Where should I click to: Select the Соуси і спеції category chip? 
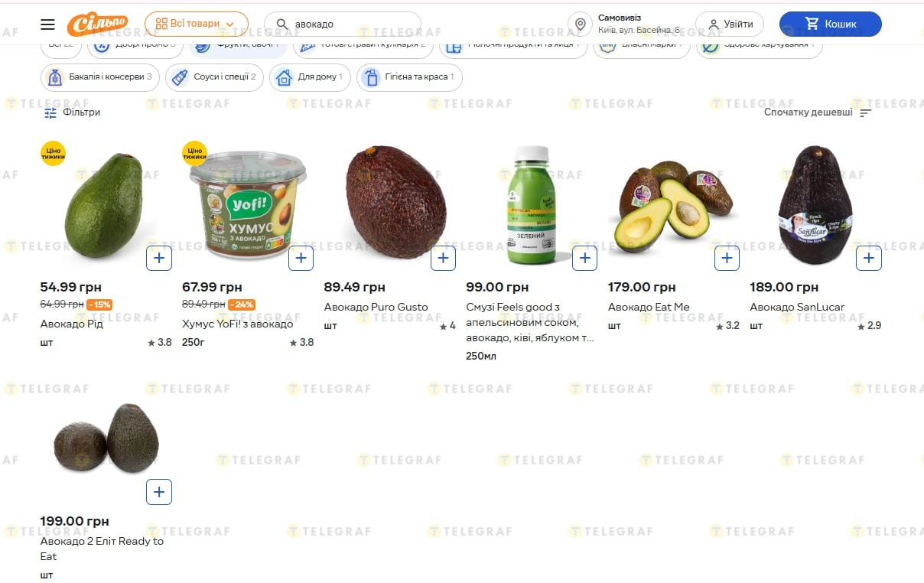[x=215, y=77]
